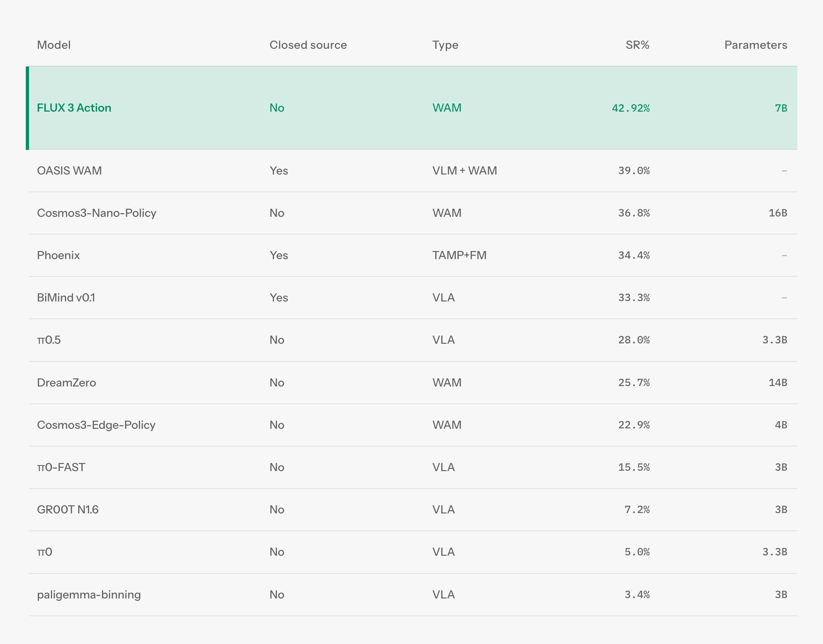Click the 28.0% success rate cell
Viewport: 823px width, 644px height.
pyautogui.click(x=634, y=340)
